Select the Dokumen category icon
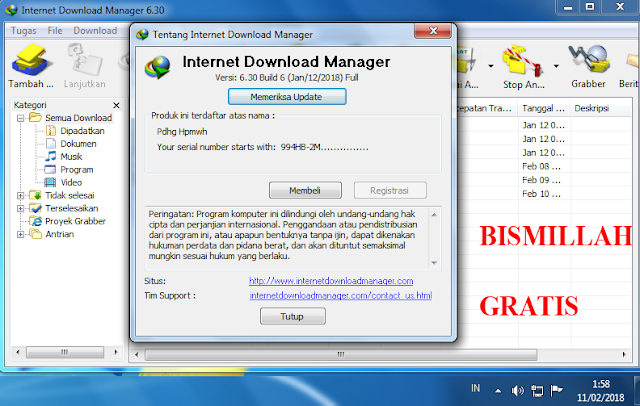 coord(51,144)
